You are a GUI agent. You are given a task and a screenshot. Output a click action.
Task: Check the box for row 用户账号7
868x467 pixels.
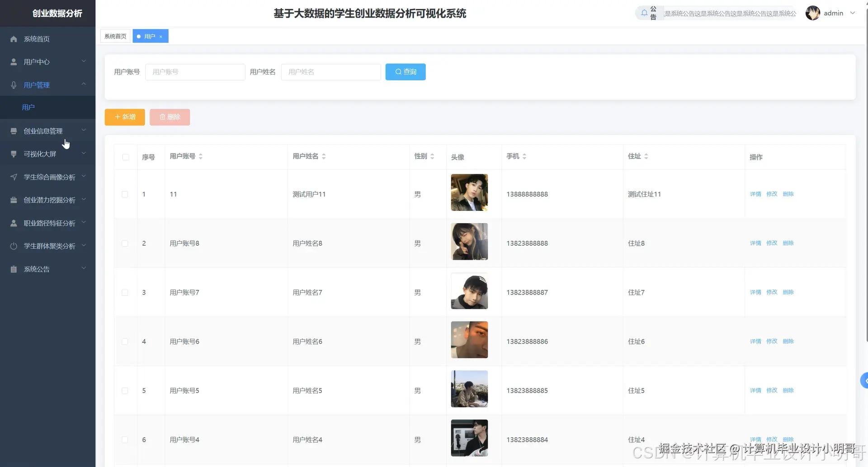[125, 293]
